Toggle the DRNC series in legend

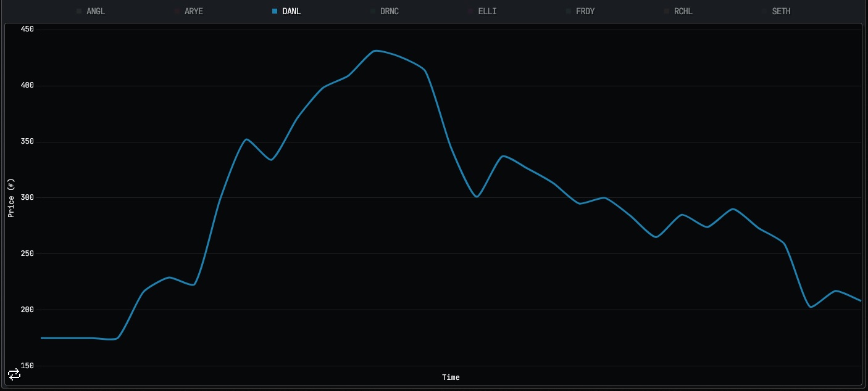(384, 11)
